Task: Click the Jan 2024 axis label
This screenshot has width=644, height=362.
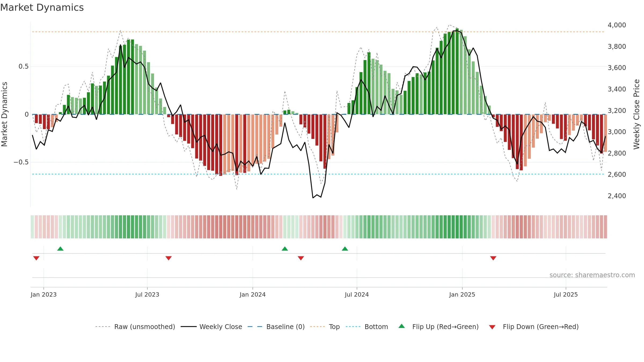Action: (x=253, y=294)
